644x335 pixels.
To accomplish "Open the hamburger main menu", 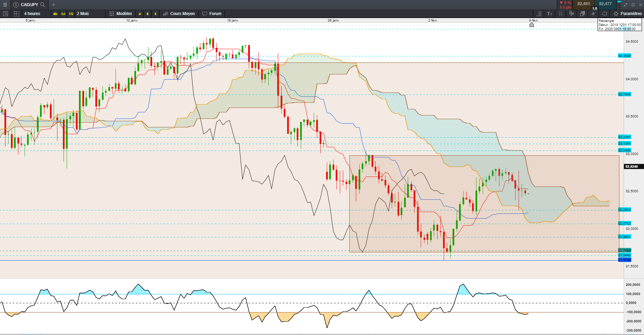I will click(5, 5).
